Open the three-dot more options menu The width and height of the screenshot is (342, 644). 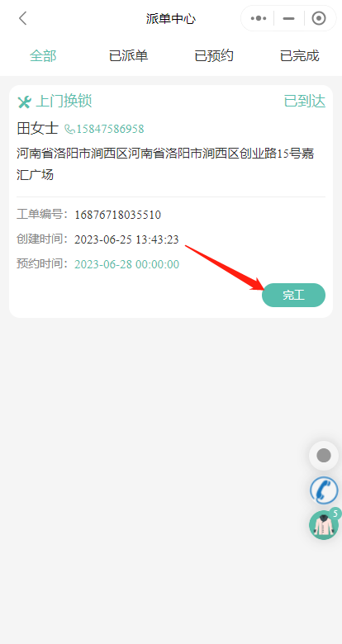[259, 18]
